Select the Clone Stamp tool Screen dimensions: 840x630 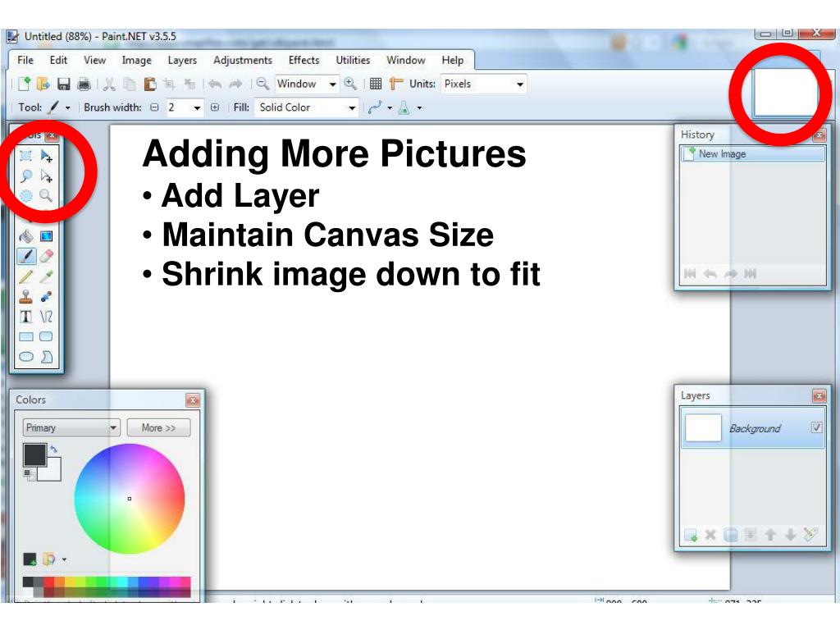25,296
